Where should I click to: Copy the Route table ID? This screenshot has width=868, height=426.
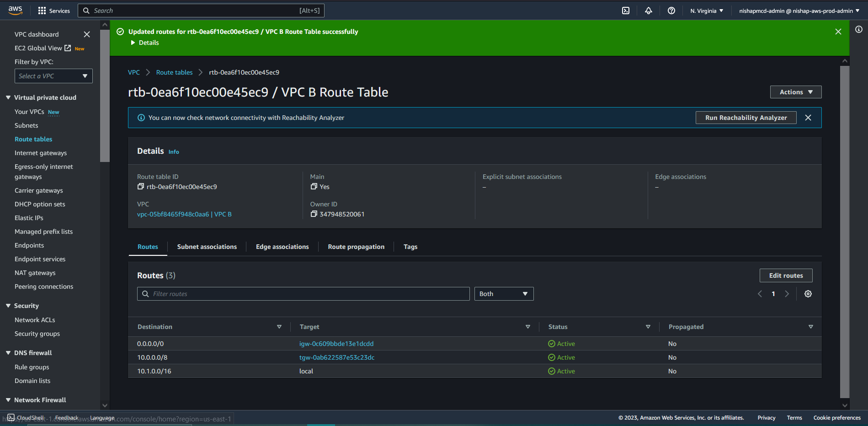click(x=141, y=187)
